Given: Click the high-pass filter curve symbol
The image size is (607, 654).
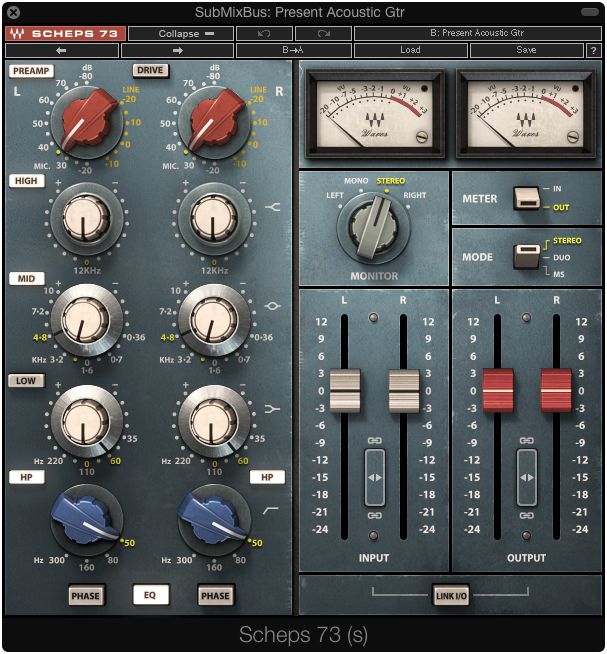Looking at the screenshot, I should pyautogui.click(x=271, y=510).
